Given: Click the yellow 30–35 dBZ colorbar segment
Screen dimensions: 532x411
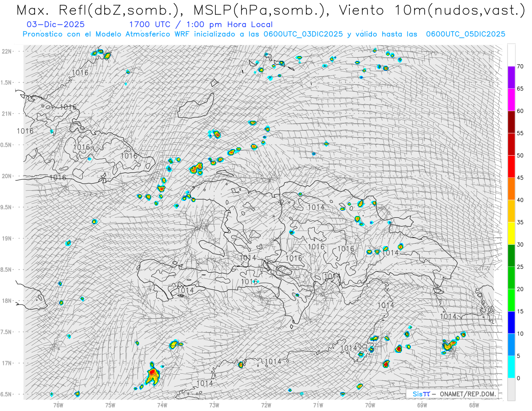Looking at the screenshot, I should point(511,233).
